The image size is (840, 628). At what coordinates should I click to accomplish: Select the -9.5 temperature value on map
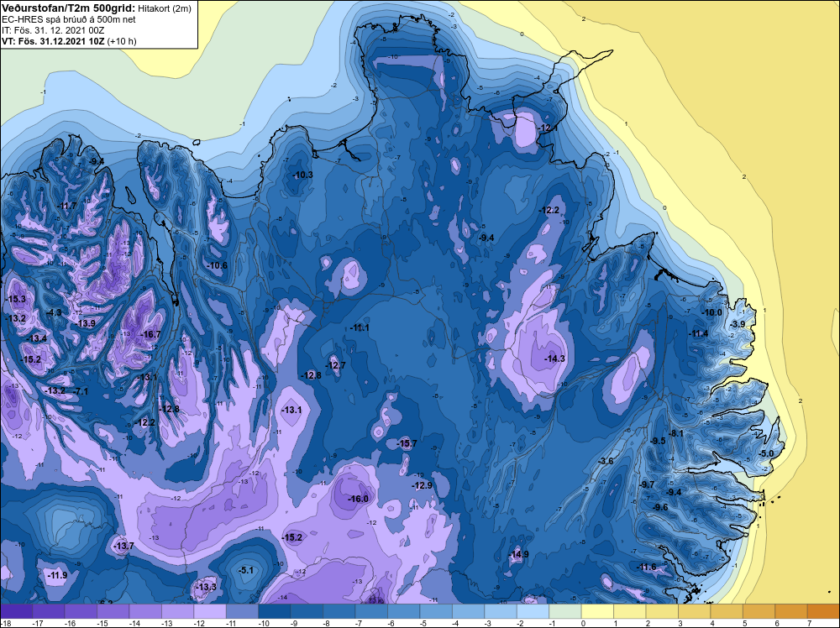tap(658, 441)
